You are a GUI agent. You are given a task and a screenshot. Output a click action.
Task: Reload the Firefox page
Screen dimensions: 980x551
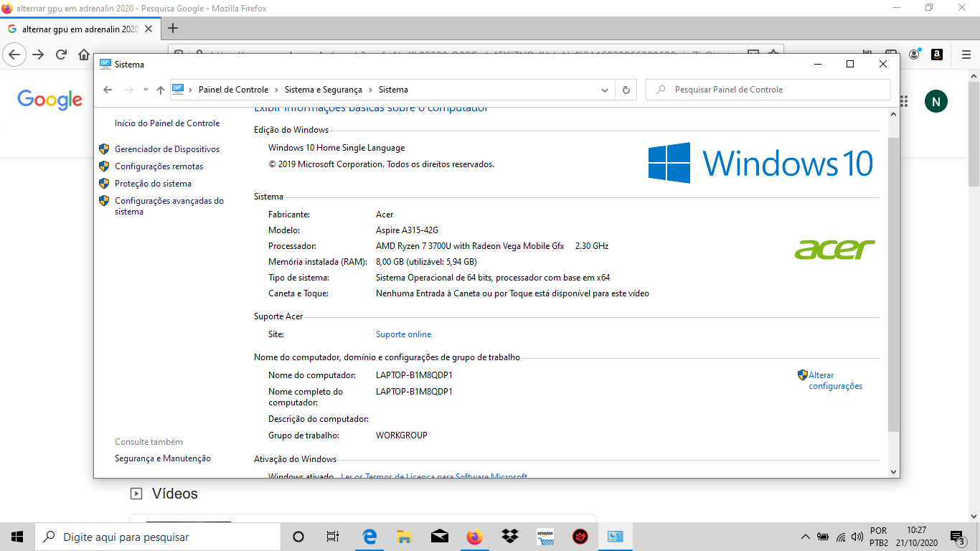pos(62,55)
